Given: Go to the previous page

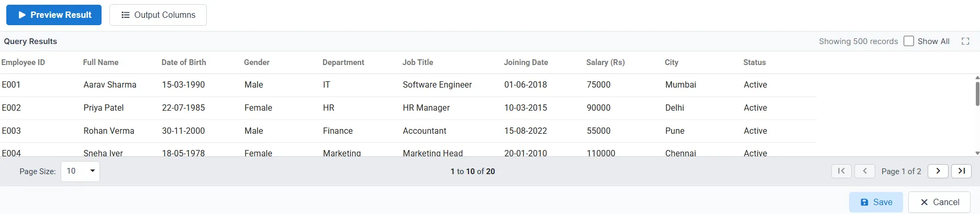Looking at the screenshot, I should pyautogui.click(x=864, y=171).
